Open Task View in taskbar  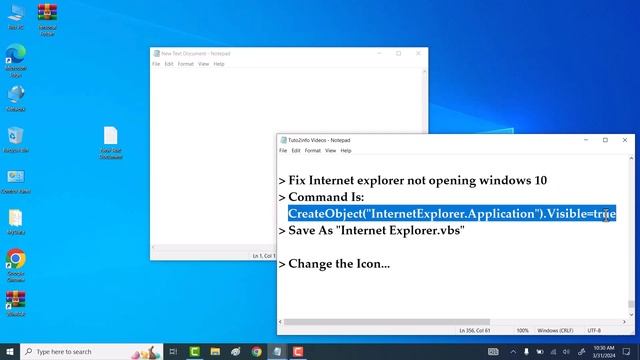(173, 351)
